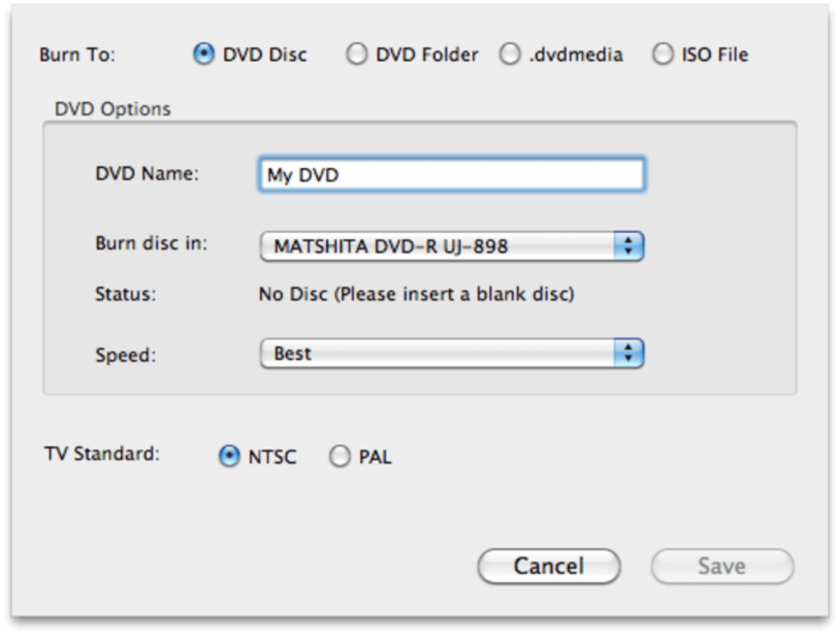Click the No Disc status message
840x635 pixels.
416,294
